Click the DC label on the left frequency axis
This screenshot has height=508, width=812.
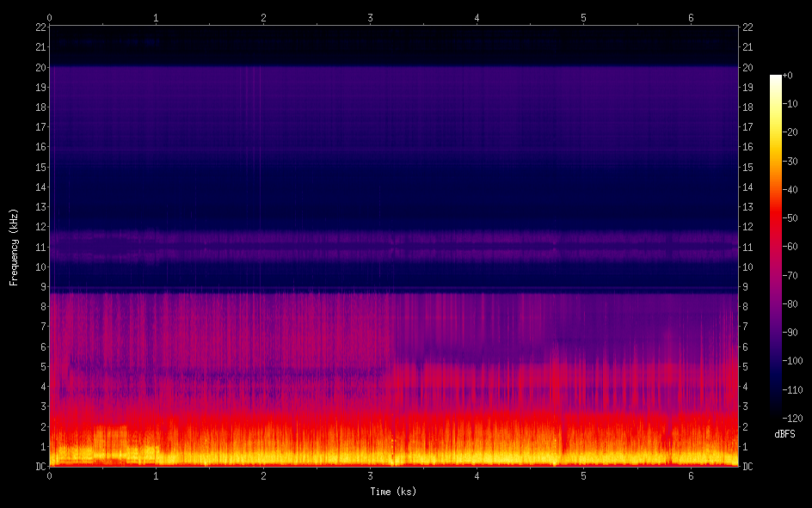pos(38,467)
